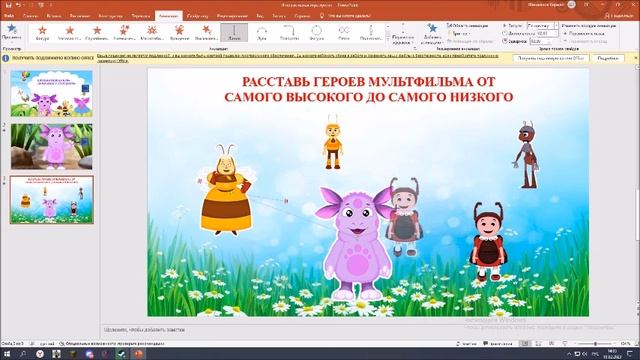Switch to the Home ribbon tab

coord(30,16)
